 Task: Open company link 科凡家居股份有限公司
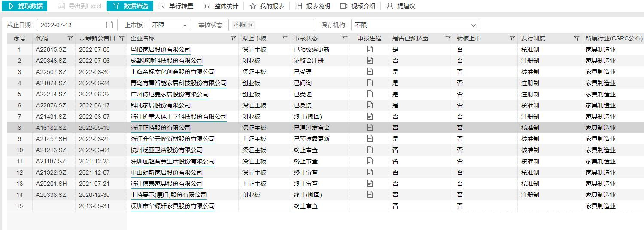[x=161, y=105]
